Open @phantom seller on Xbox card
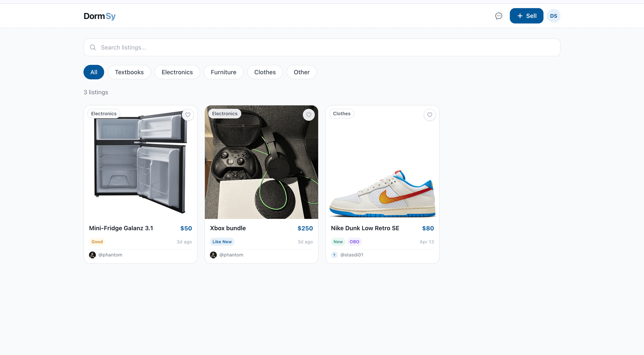The width and height of the screenshot is (644, 355). [x=231, y=255]
